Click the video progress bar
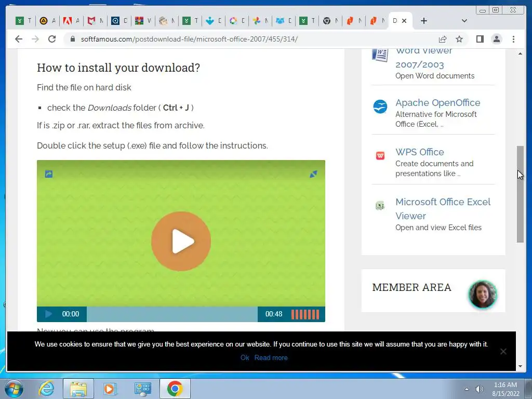Screen dimensions: 532x399 pos(172,314)
